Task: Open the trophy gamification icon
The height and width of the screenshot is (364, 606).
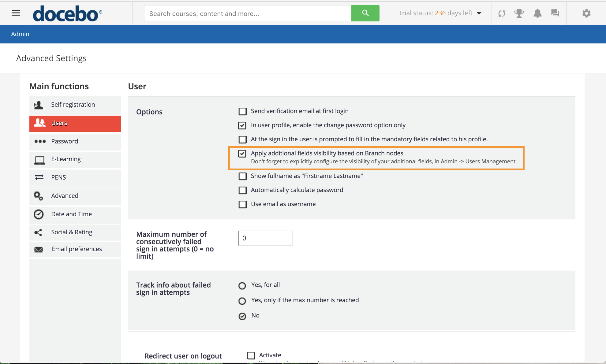Action: (x=519, y=13)
